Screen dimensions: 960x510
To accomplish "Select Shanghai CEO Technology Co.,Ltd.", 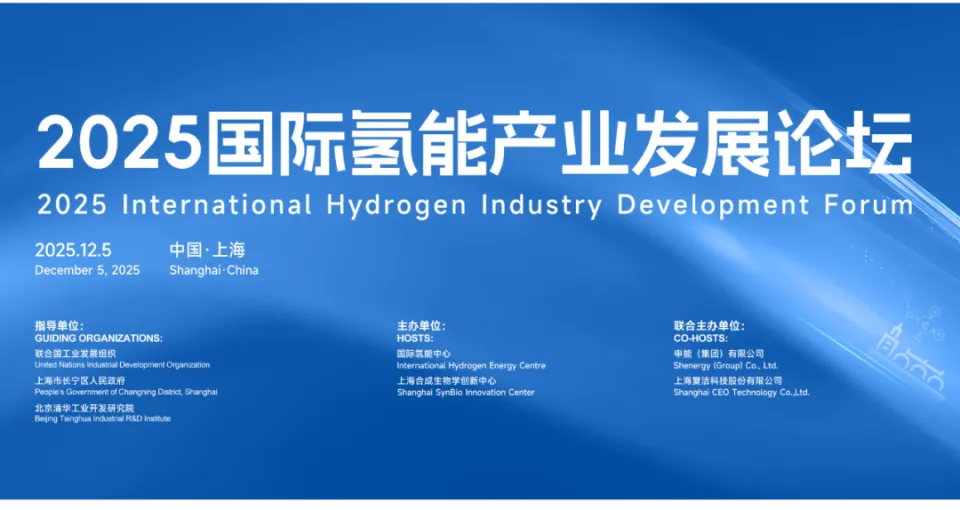I will click(x=742, y=392).
